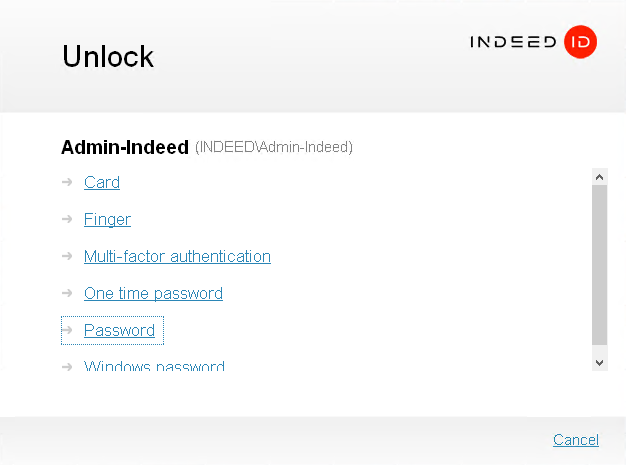Screen dimensions: 626x465
Task: Open Multi-factor authentication option
Action: coord(177,256)
